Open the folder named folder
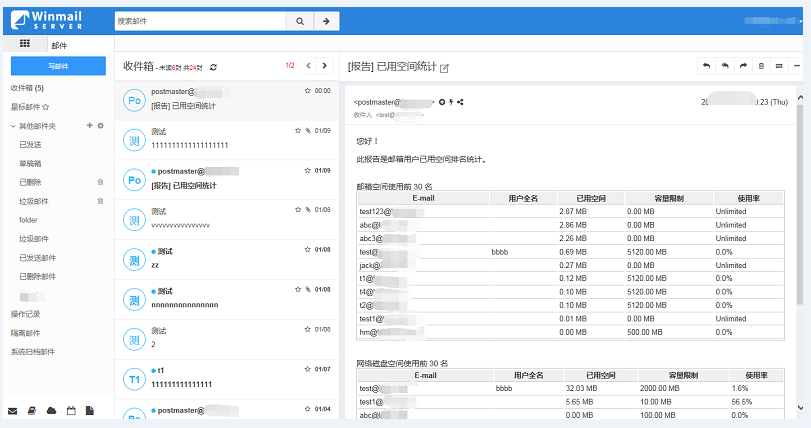The height and width of the screenshot is (428, 811). (x=28, y=220)
